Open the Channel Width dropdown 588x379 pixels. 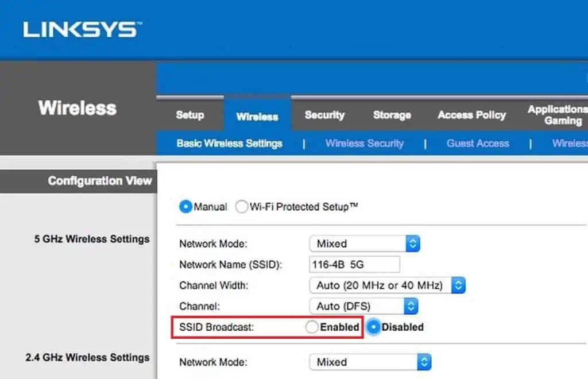point(388,285)
